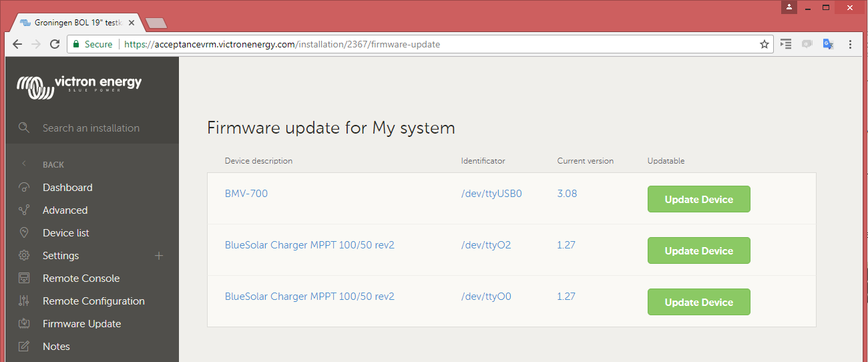Update BlueSolar Charger on /dev/ttyO2
The width and height of the screenshot is (868, 362).
(x=698, y=250)
